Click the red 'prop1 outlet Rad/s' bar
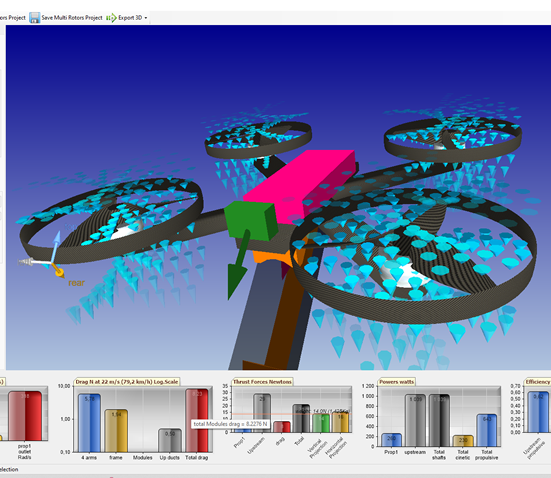The height and width of the screenshot is (478, 551). click(x=25, y=416)
